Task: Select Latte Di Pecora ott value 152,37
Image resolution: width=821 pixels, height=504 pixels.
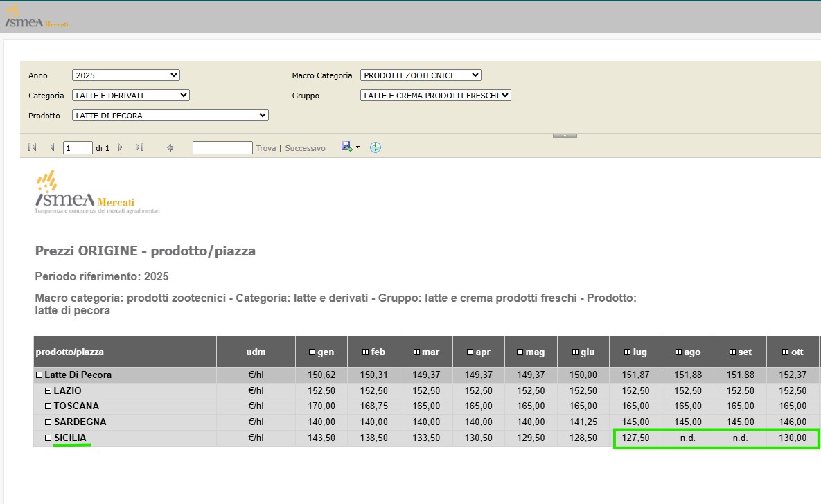Action: [793, 375]
